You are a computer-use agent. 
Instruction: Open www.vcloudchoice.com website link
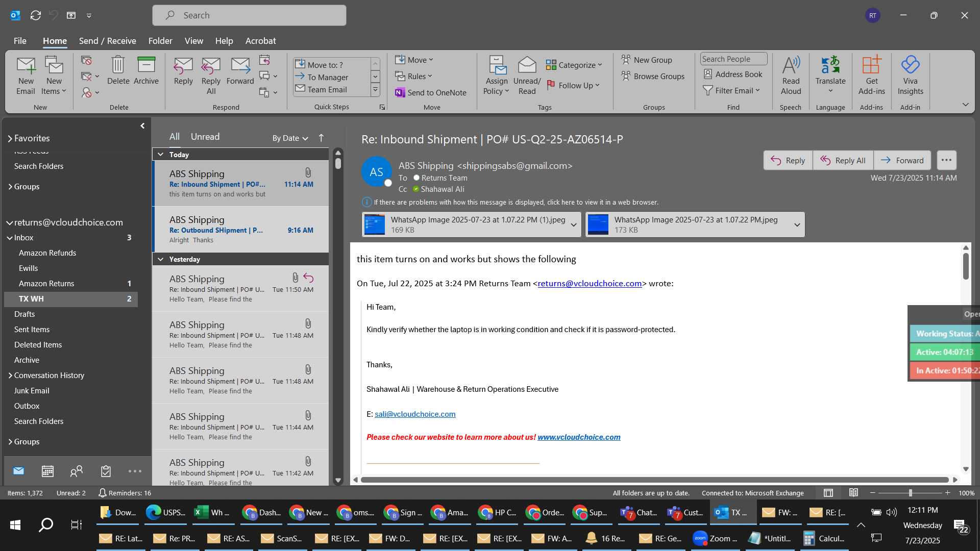point(579,437)
